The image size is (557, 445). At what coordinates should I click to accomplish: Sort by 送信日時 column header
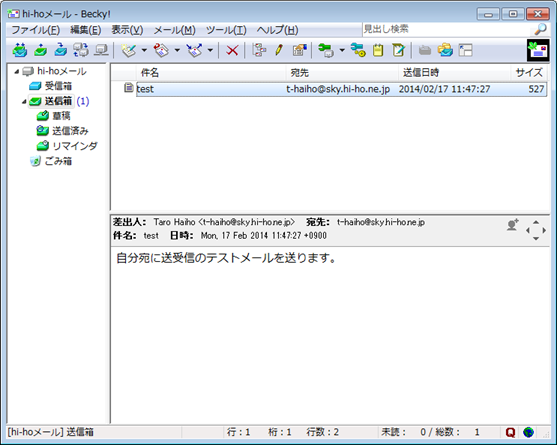tap(454, 72)
